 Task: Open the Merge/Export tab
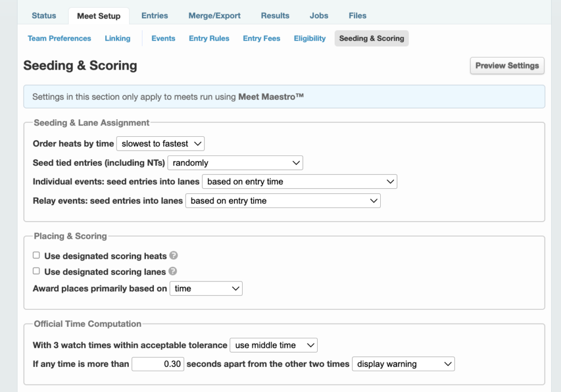coord(214,16)
